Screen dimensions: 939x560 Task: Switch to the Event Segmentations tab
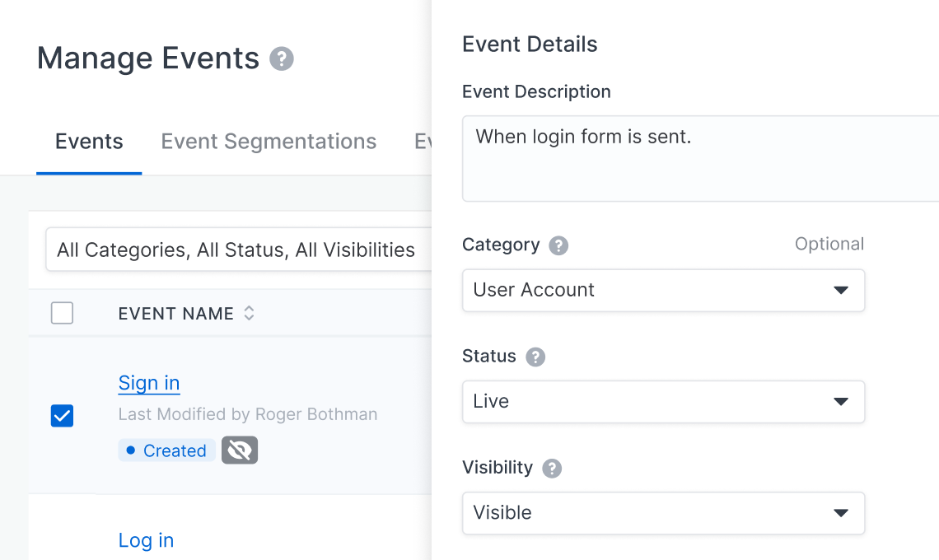point(269,142)
